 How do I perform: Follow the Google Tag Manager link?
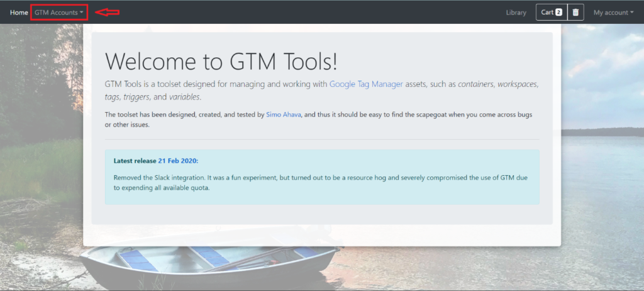(366, 84)
